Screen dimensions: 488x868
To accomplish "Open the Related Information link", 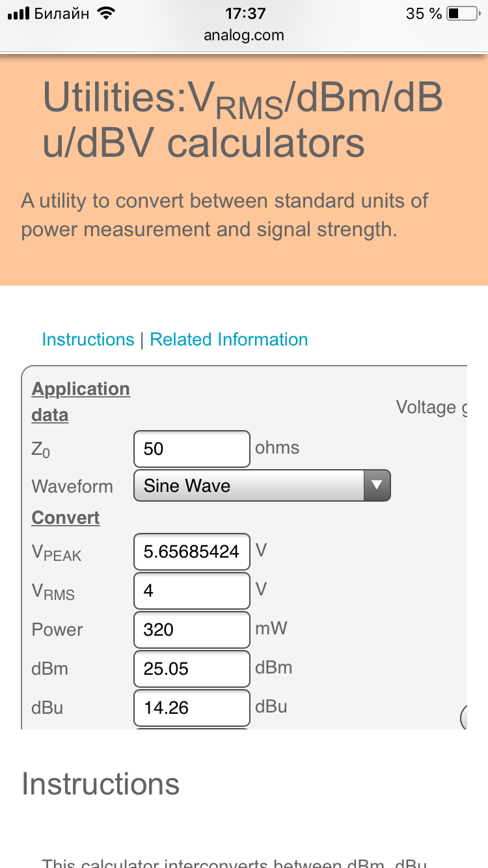I will tap(229, 340).
